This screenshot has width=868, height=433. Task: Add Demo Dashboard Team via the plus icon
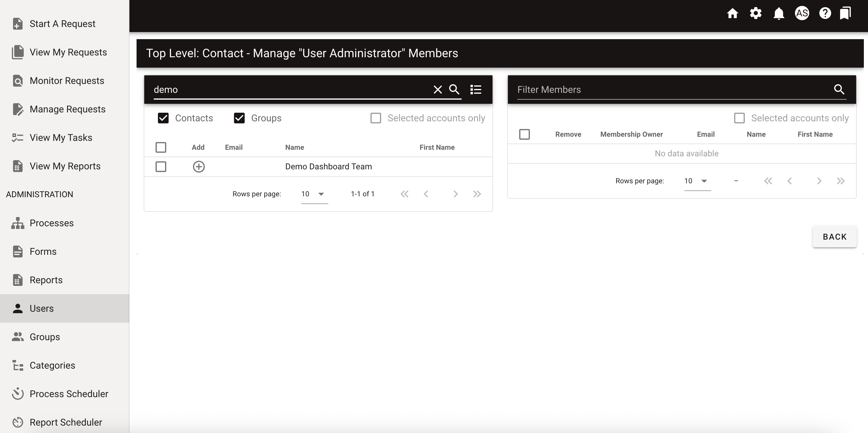(199, 166)
